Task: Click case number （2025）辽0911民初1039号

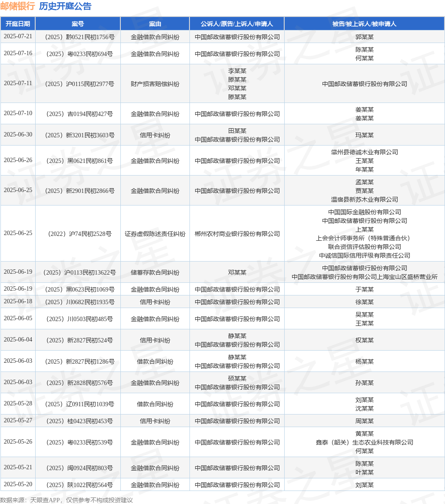Action: click(80, 404)
